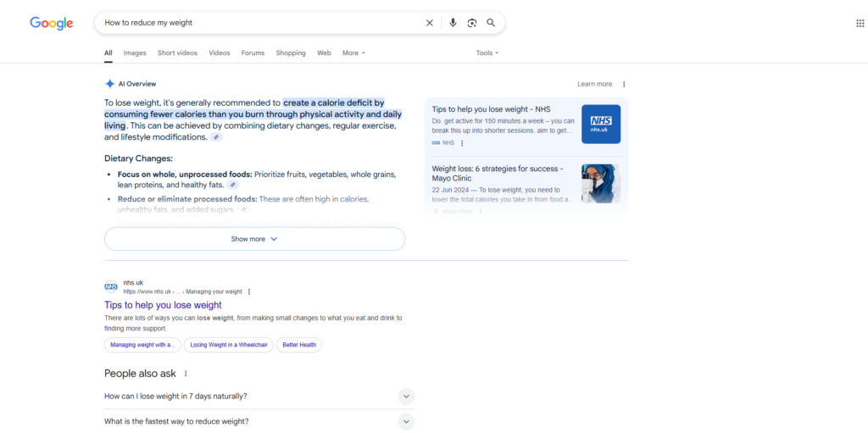Image resolution: width=868 pixels, height=433 pixels.
Task: Expand AI Overview with Show more
Action: [254, 239]
